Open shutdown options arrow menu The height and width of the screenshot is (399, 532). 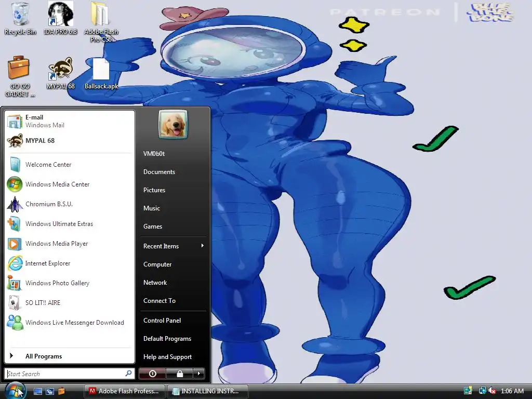coord(199,374)
